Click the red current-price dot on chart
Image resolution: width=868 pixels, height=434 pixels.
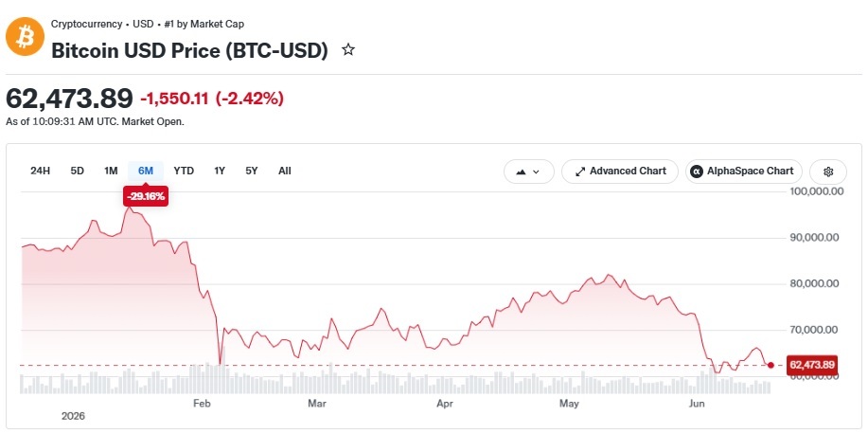tap(771, 365)
